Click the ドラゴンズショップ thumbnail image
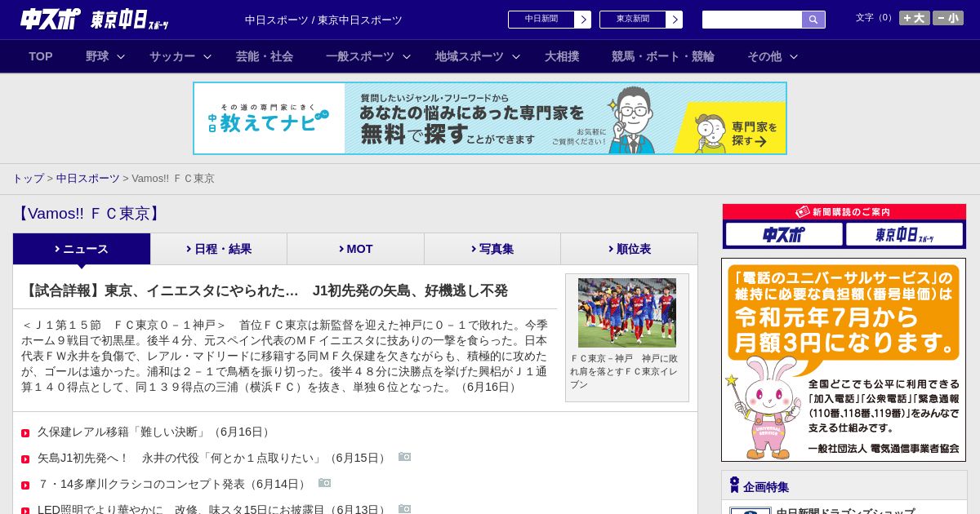 pyautogui.click(x=750, y=510)
